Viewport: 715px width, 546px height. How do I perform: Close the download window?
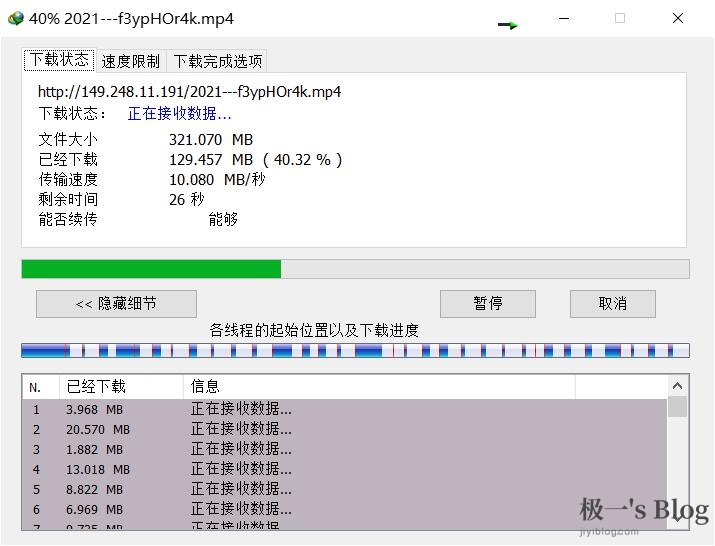[x=678, y=18]
